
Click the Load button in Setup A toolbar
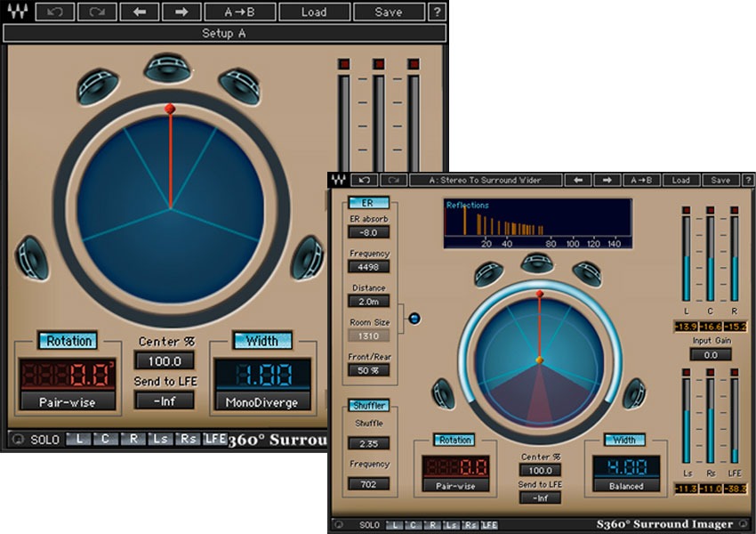pos(314,12)
